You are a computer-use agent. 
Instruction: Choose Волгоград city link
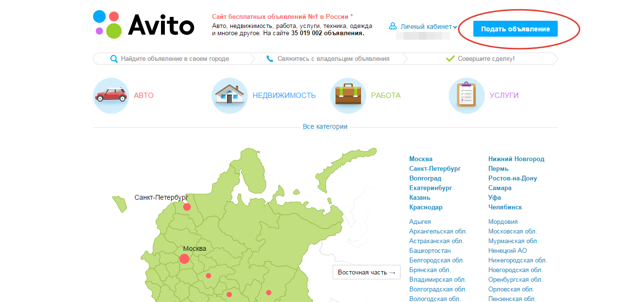(425, 178)
